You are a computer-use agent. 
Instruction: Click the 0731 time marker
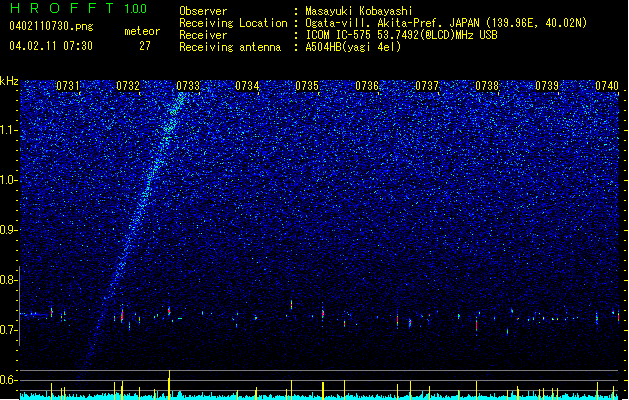68,86
